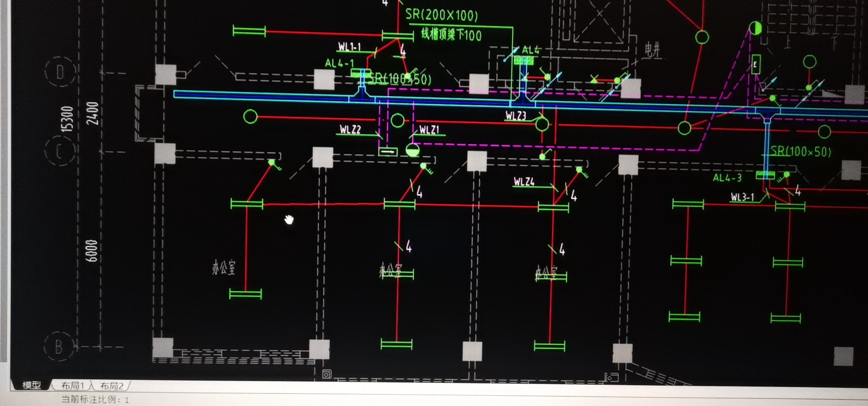Select the 6800 dimension text

[x=92, y=251]
